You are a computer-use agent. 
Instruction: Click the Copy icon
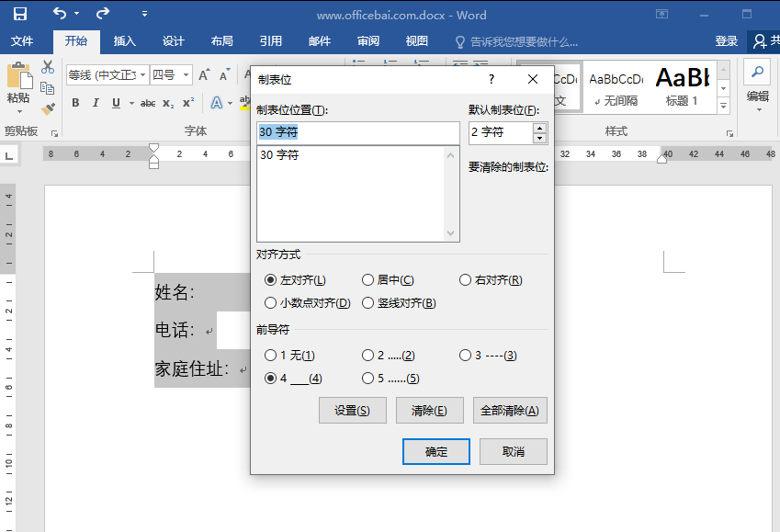[x=48, y=88]
